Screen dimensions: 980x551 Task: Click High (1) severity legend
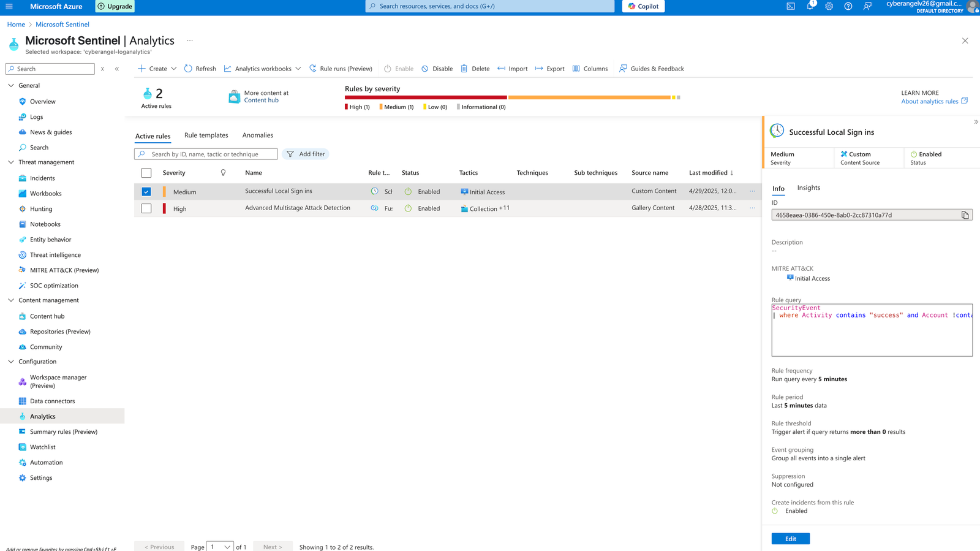(358, 107)
